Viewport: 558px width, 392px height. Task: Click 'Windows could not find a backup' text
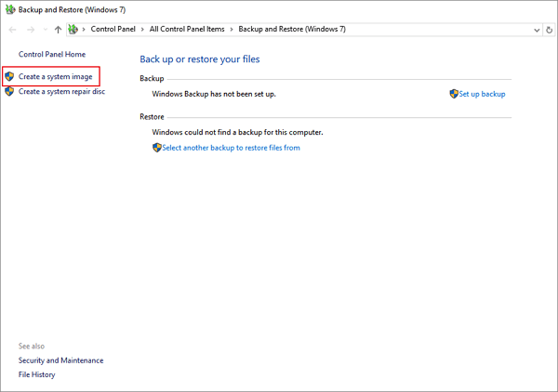237,132
